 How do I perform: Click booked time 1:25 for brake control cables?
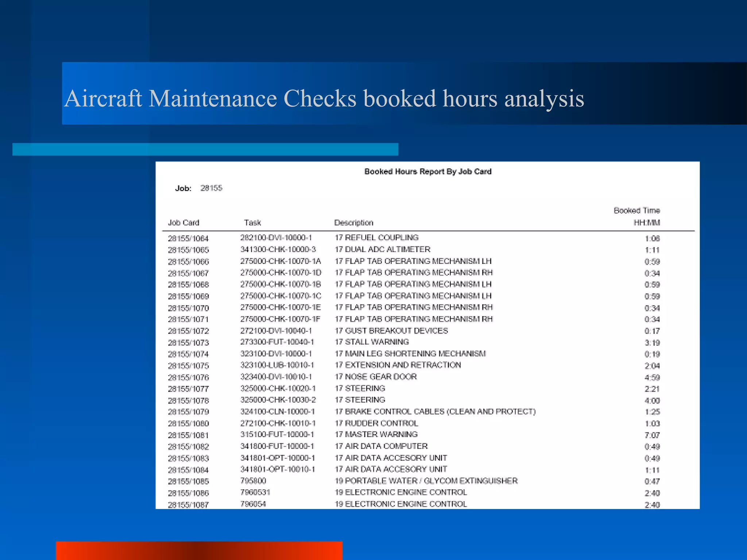[x=652, y=412]
